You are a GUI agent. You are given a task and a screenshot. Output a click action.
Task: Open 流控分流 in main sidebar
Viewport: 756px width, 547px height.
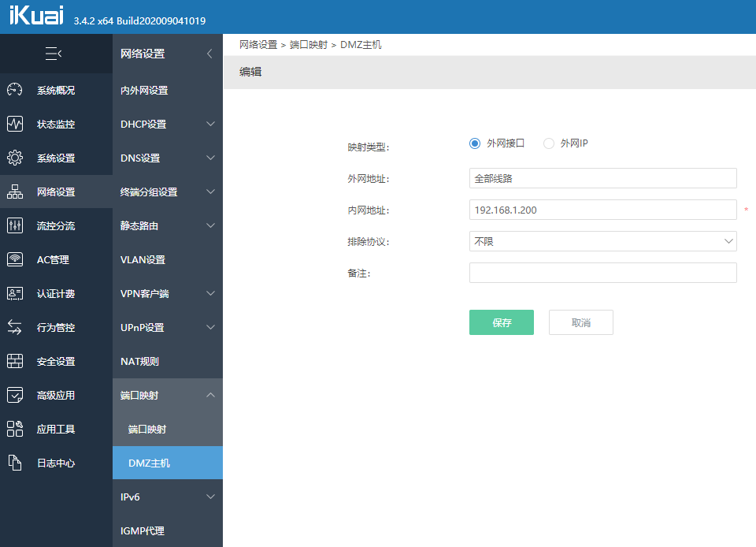pos(56,225)
